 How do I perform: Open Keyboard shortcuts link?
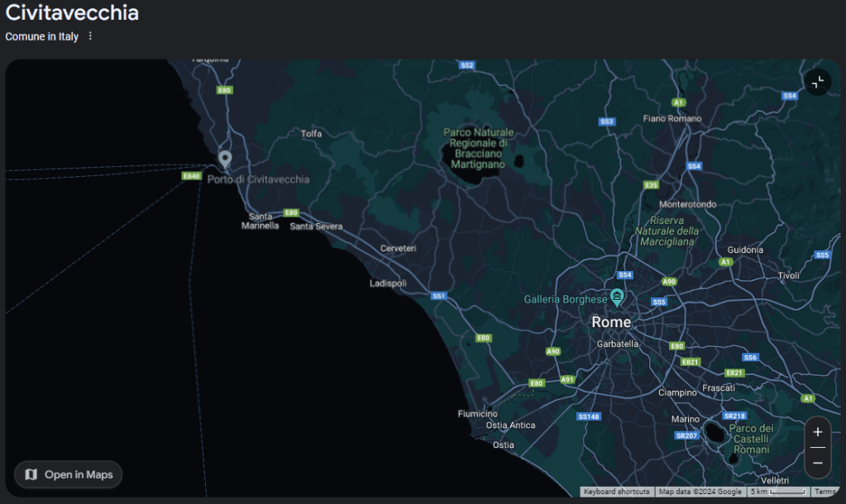point(616,492)
